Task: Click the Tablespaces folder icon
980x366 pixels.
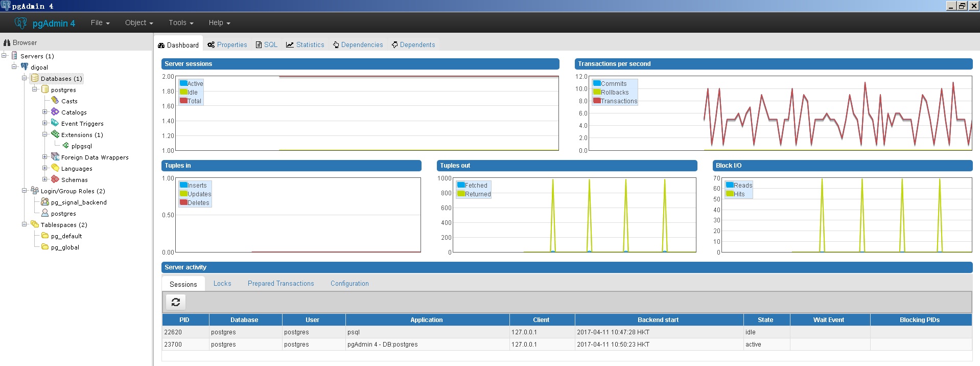Action: 35,224
